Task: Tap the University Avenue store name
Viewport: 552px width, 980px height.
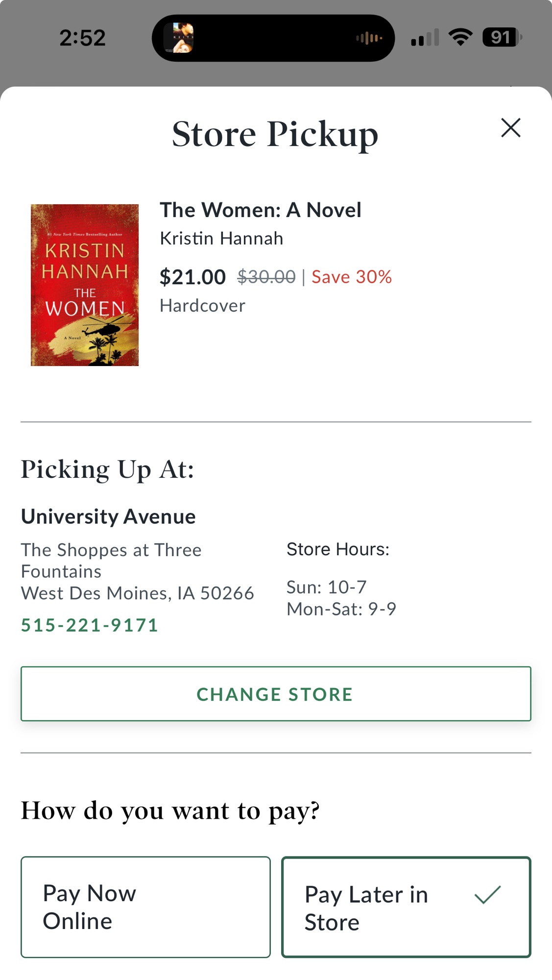Action: pyautogui.click(x=108, y=516)
